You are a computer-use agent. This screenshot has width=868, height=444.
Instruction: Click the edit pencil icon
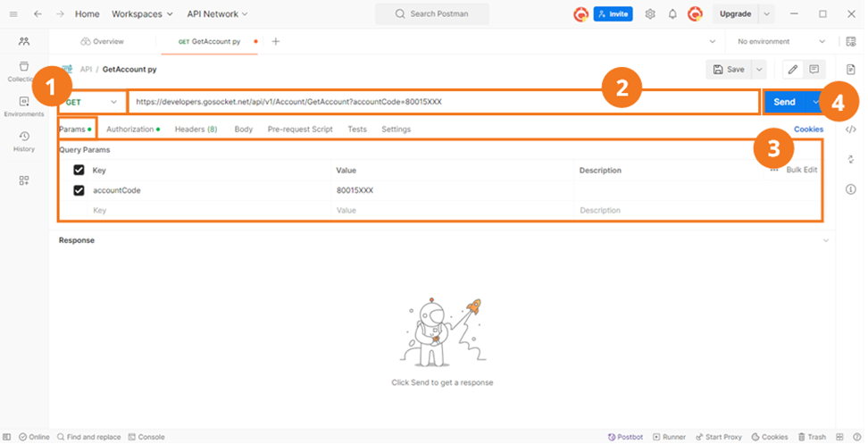793,69
